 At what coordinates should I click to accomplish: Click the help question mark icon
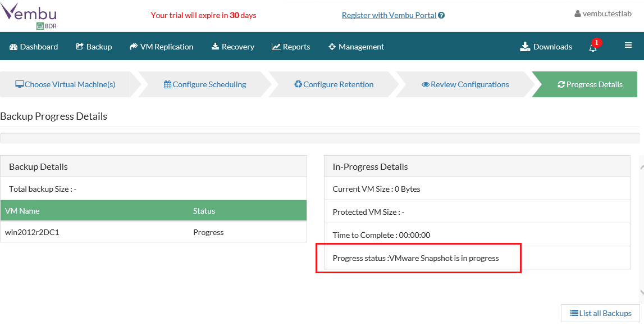[x=441, y=16]
